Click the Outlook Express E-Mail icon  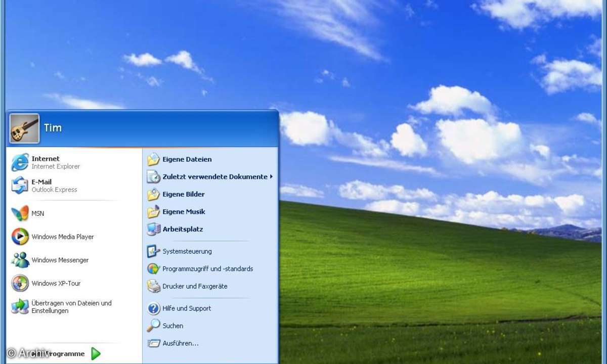[x=20, y=186]
